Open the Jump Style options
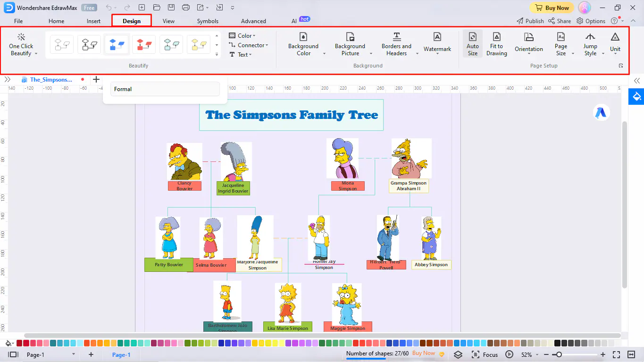 (590, 45)
